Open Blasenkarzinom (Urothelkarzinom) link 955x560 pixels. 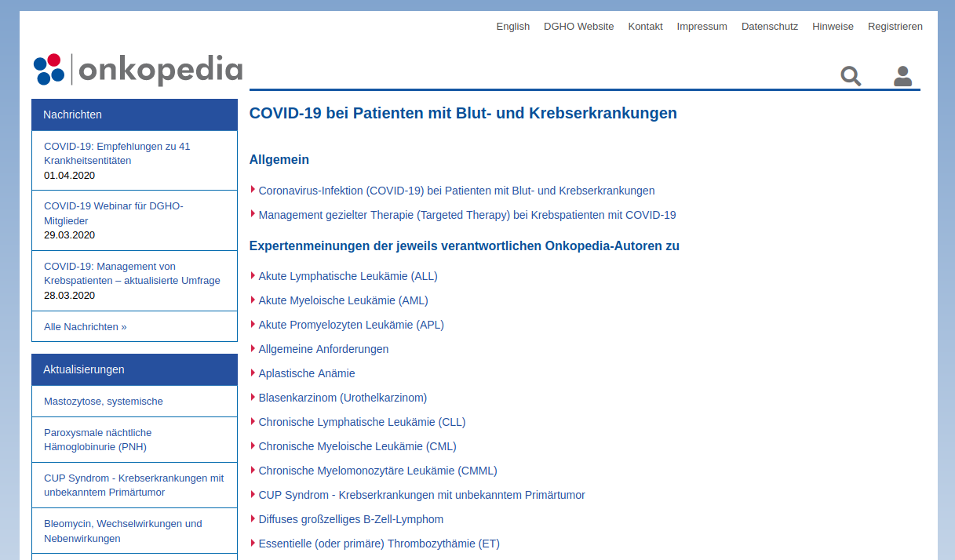pyautogui.click(x=343, y=398)
